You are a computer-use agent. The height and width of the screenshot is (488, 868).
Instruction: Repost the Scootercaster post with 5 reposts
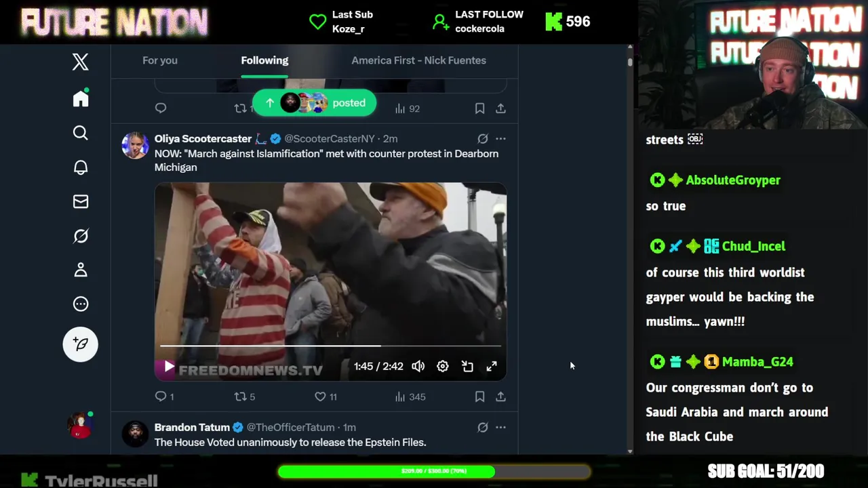[244, 396]
